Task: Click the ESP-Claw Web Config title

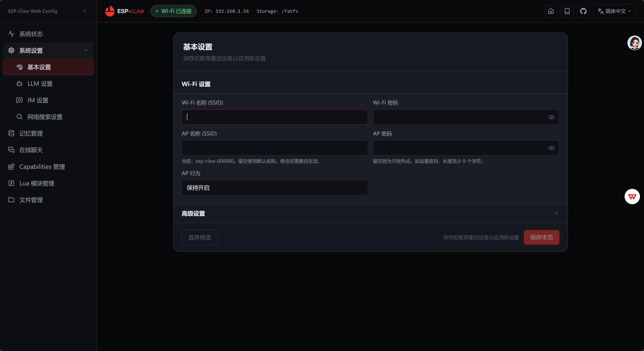Action: (x=33, y=11)
